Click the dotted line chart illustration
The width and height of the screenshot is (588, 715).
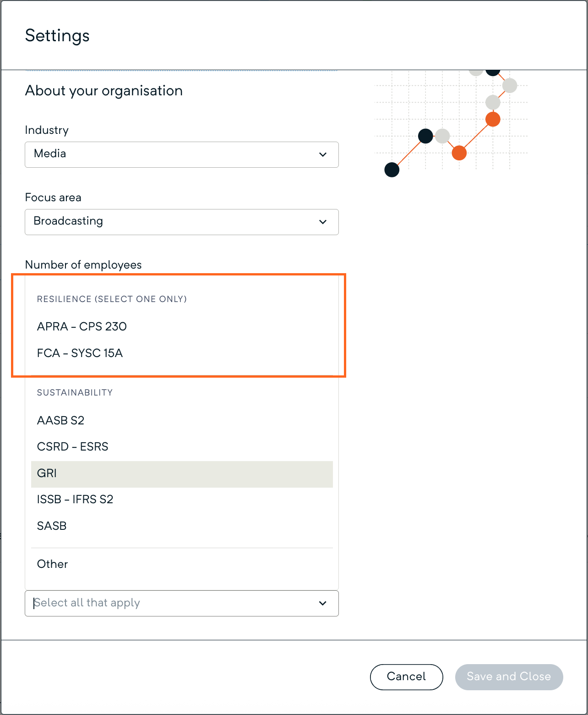click(x=451, y=123)
